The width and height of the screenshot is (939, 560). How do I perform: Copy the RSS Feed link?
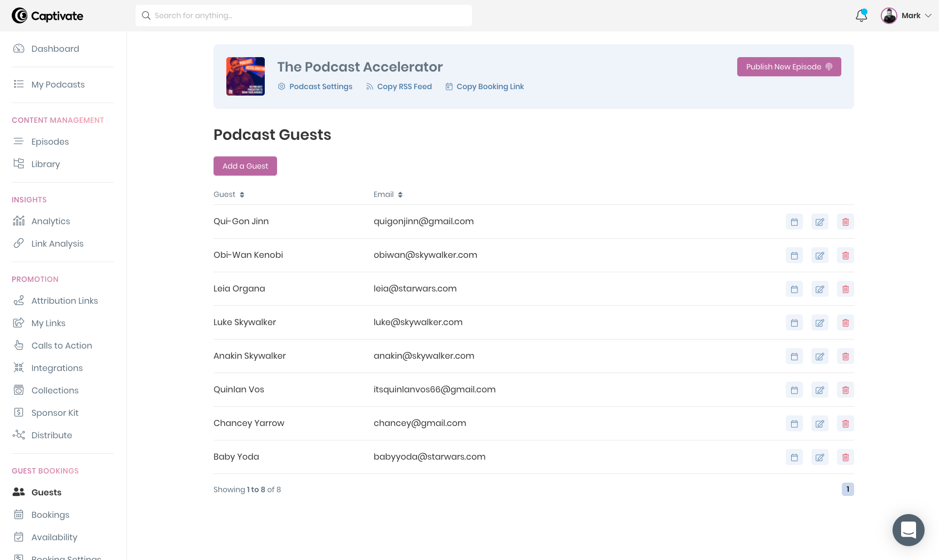point(404,86)
